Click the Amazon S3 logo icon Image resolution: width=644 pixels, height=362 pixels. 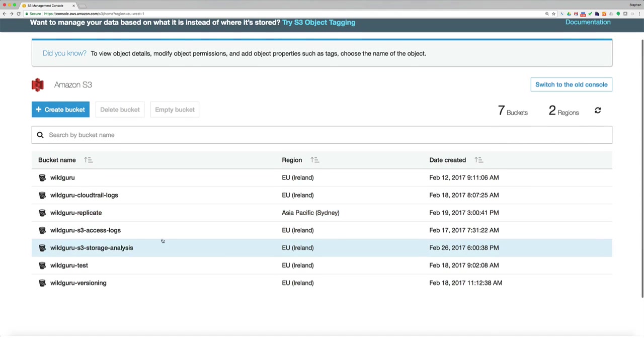pos(38,84)
